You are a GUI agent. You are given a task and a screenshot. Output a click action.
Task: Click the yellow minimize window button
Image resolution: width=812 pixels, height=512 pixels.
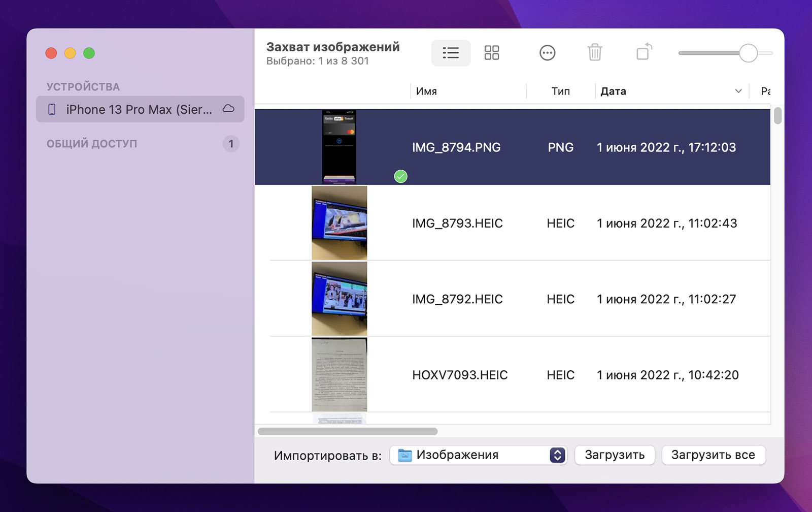[70, 53]
